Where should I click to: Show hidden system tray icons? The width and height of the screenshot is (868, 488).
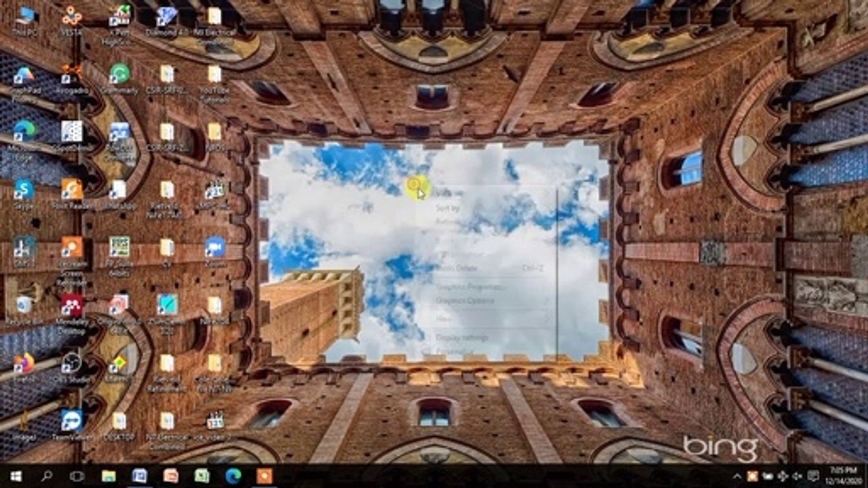[737, 476]
